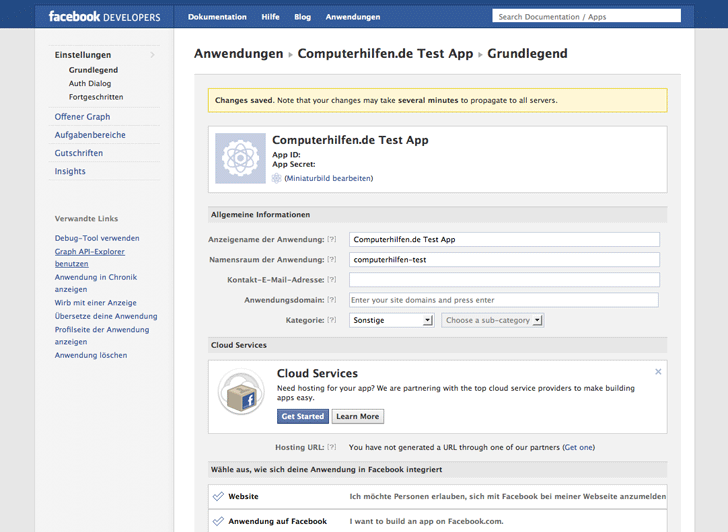Screen dimensions: 728x532
Task: Open Profilseite der Anwendung anzeigen link
Action: pyautogui.click(x=102, y=336)
